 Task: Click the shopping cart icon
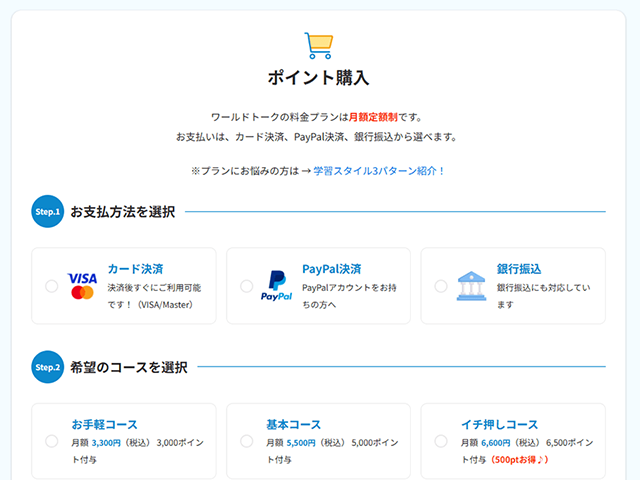click(x=319, y=46)
